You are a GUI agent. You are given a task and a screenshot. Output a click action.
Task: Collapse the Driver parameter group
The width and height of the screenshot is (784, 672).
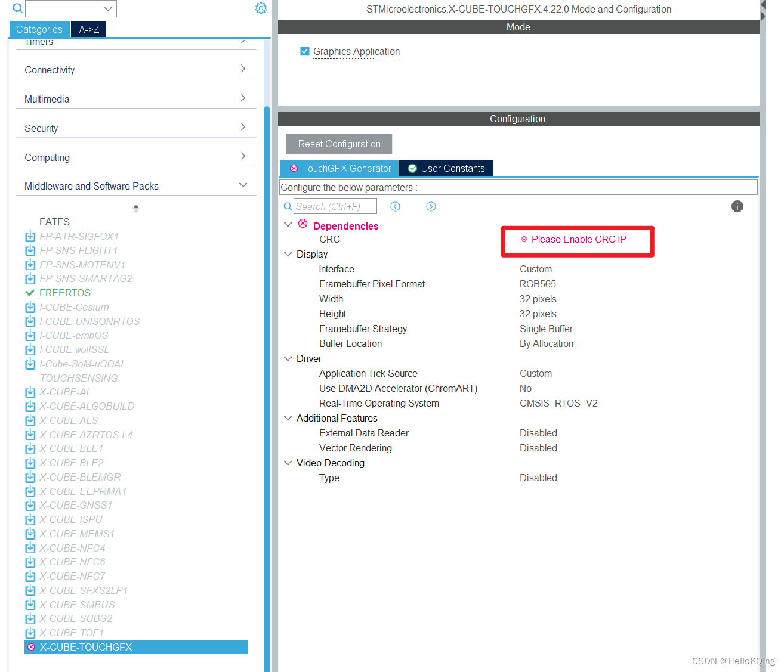point(288,358)
